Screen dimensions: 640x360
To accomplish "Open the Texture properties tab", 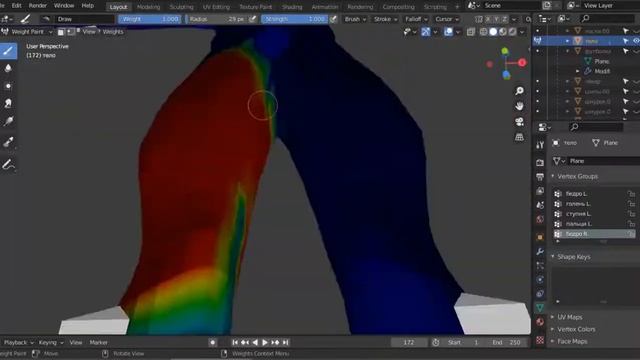I will click(540, 340).
